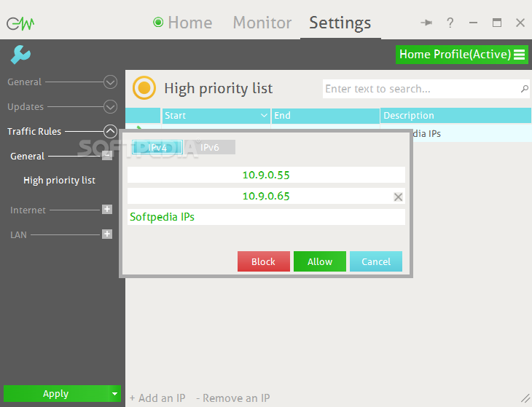This screenshot has height=407, width=532.
Task: Click the blue wrench settings icon
Action: (x=20, y=55)
